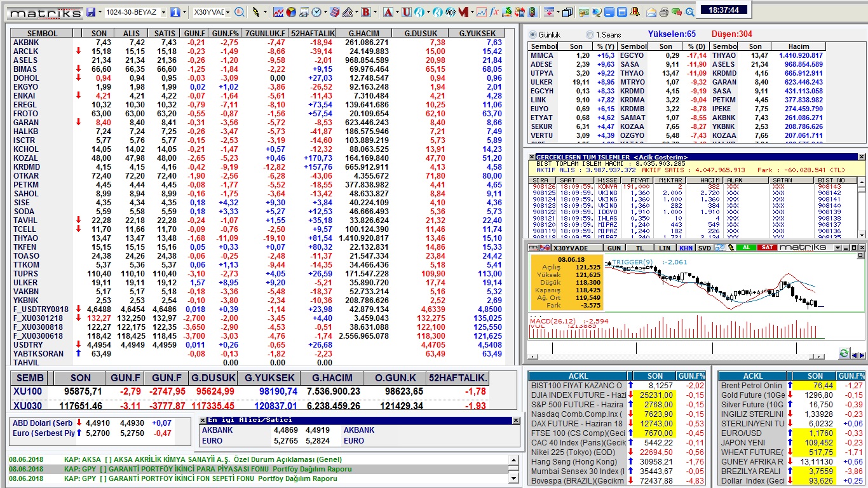The image size is (868, 488).
Task: Click the Acik Gosterim link in trades panel
Action: pyautogui.click(x=661, y=157)
